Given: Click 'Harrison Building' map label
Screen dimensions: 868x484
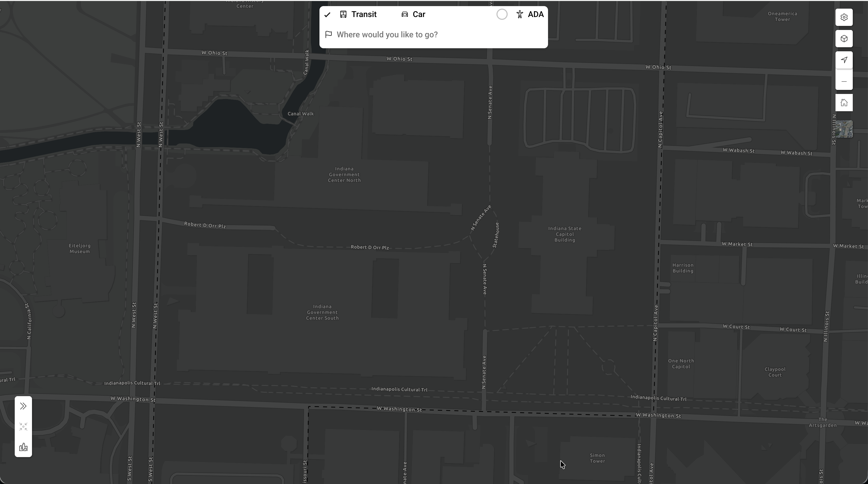Looking at the screenshot, I should pyautogui.click(x=683, y=268).
